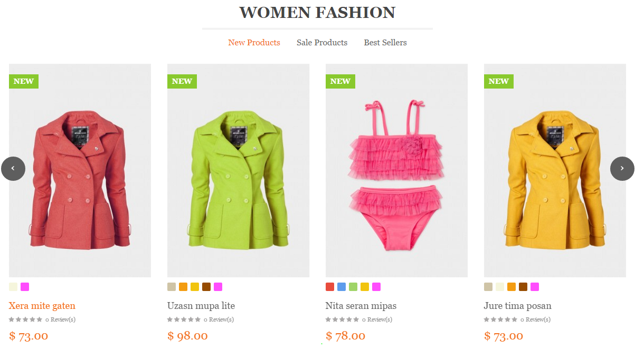
Task: Select the New Products tab
Action: [254, 43]
